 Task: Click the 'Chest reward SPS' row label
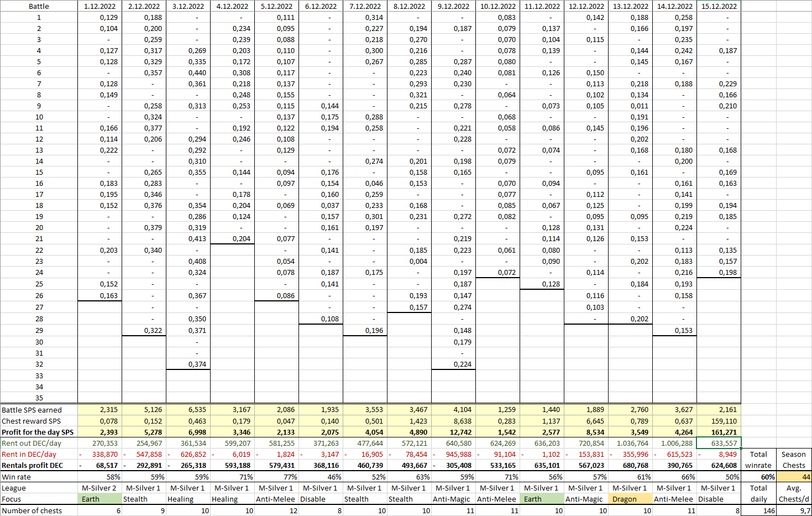pos(31,421)
